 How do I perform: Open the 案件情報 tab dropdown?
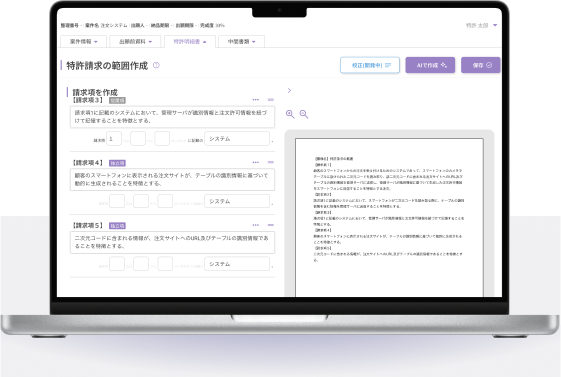click(x=84, y=41)
